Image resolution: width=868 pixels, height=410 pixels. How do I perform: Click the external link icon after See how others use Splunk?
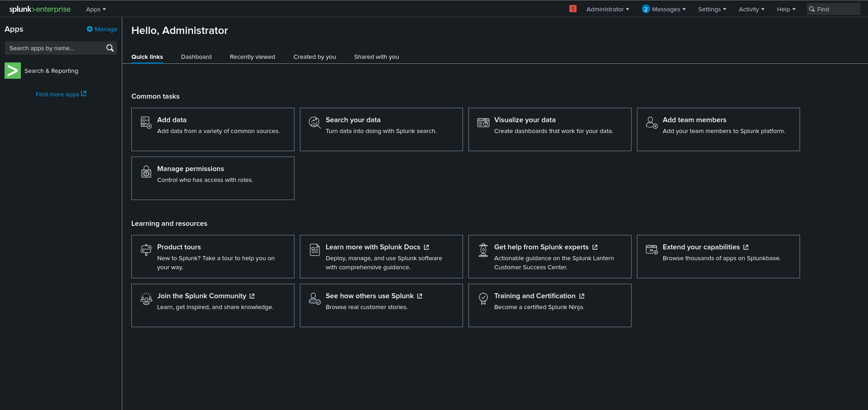[420, 296]
